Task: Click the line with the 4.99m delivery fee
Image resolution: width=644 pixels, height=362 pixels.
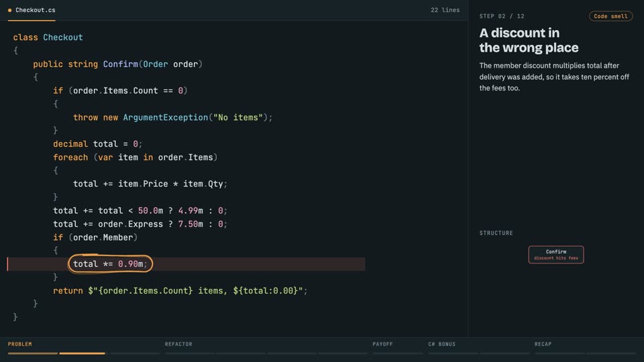Action: click(140, 210)
